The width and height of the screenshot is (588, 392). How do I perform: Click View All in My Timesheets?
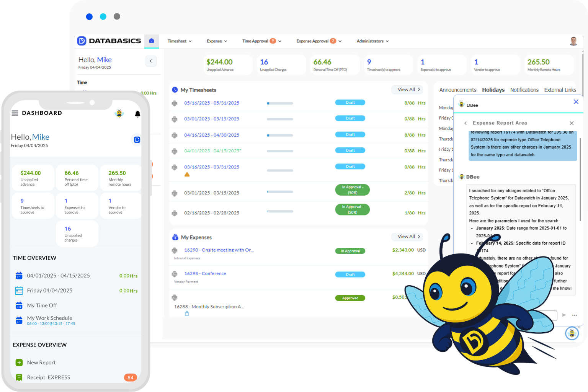tap(407, 89)
